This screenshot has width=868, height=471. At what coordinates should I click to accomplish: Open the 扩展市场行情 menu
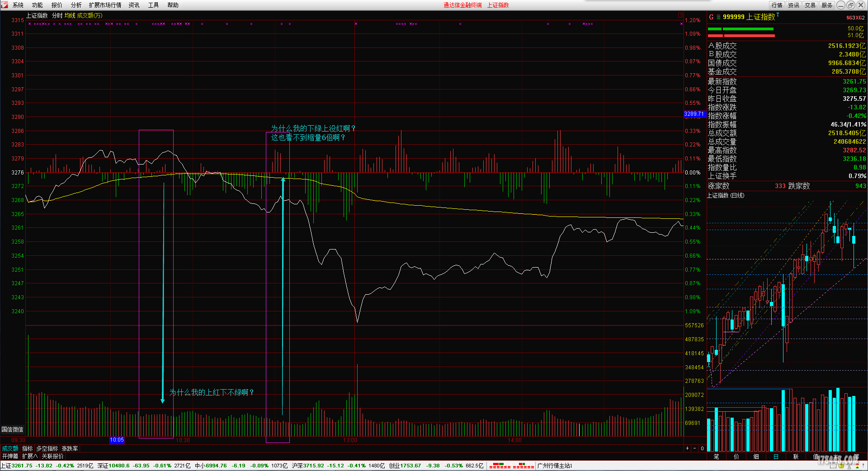[x=105, y=5]
